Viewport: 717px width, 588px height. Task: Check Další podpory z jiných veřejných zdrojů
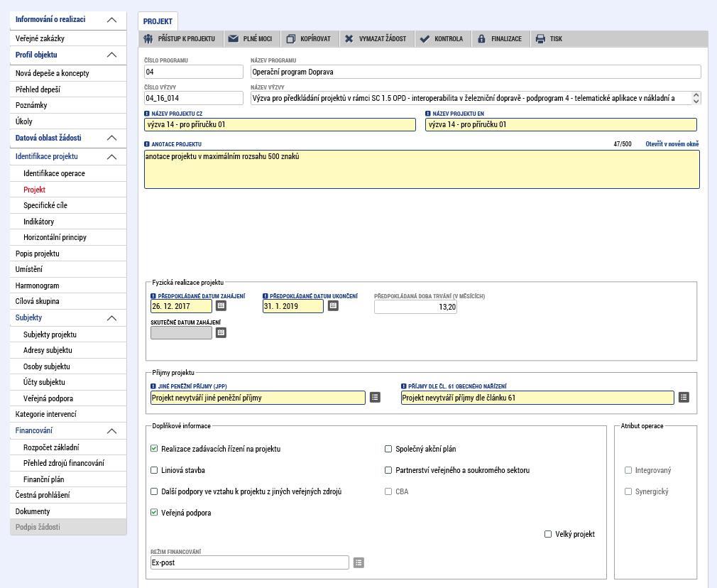[154, 491]
